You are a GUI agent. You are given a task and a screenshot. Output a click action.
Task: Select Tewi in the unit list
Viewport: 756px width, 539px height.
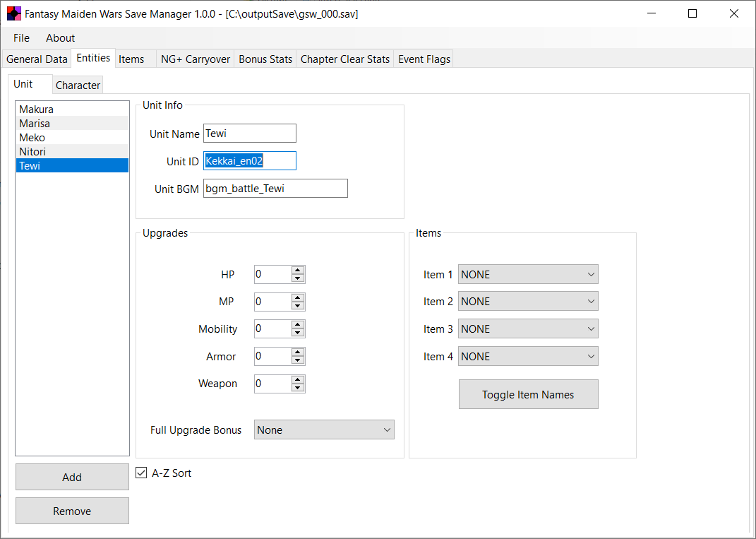(72, 165)
